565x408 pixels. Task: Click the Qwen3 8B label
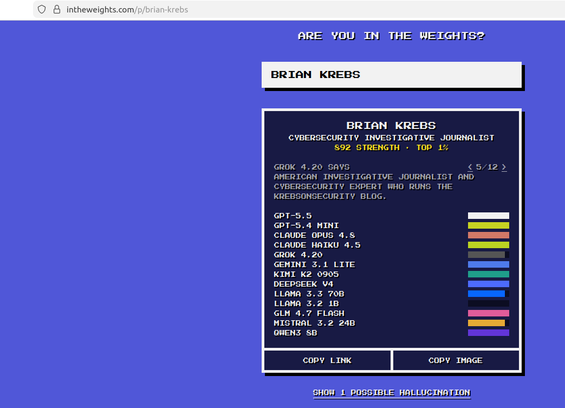295,333
